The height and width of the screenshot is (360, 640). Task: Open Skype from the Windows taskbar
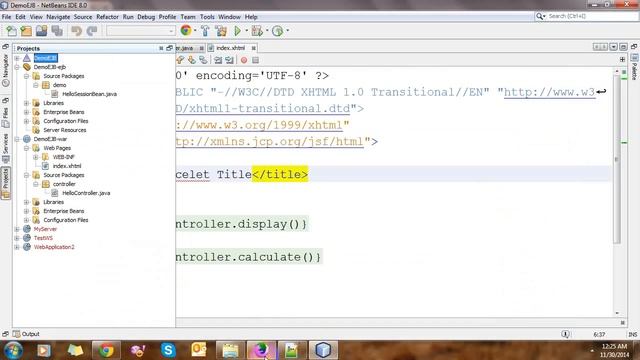168,350
